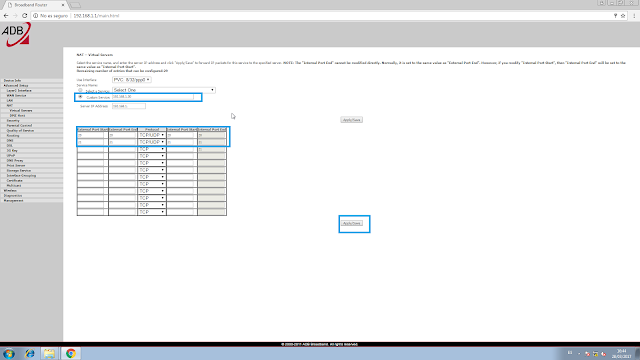The width and height of the screenshot is (640, 360).
Task: Open Advanced Setup in the sidebar
Action: [x=16, y=86]
